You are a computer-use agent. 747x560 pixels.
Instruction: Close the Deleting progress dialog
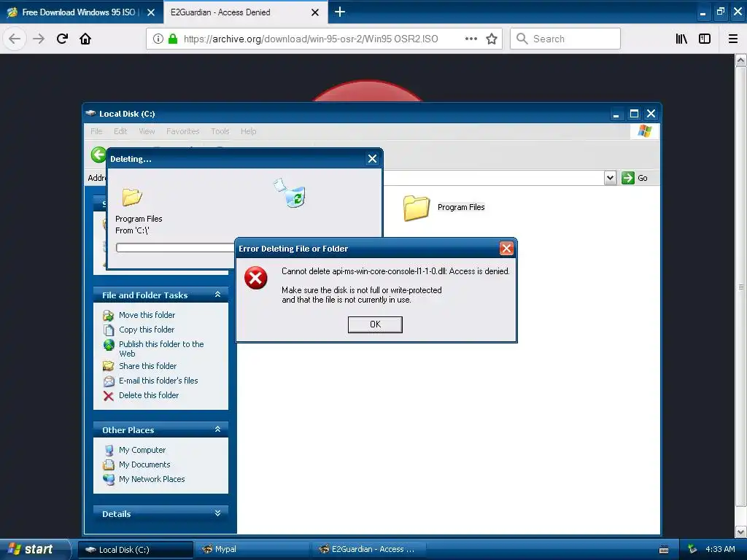[x=373, y=158]
